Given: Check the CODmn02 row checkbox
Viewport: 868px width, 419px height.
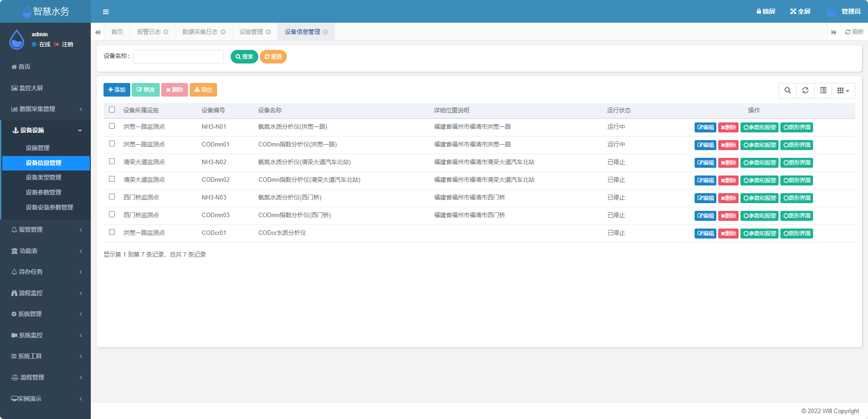Looking at the screenshot, I should point(112,179).
